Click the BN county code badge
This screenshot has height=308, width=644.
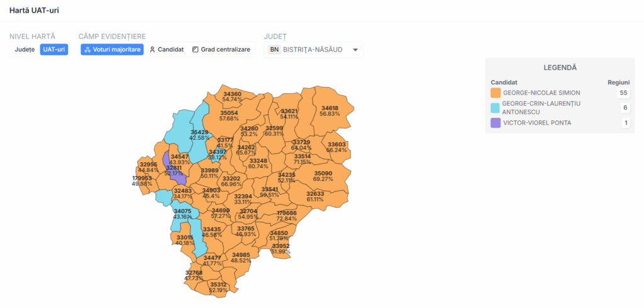pos(274,50)
